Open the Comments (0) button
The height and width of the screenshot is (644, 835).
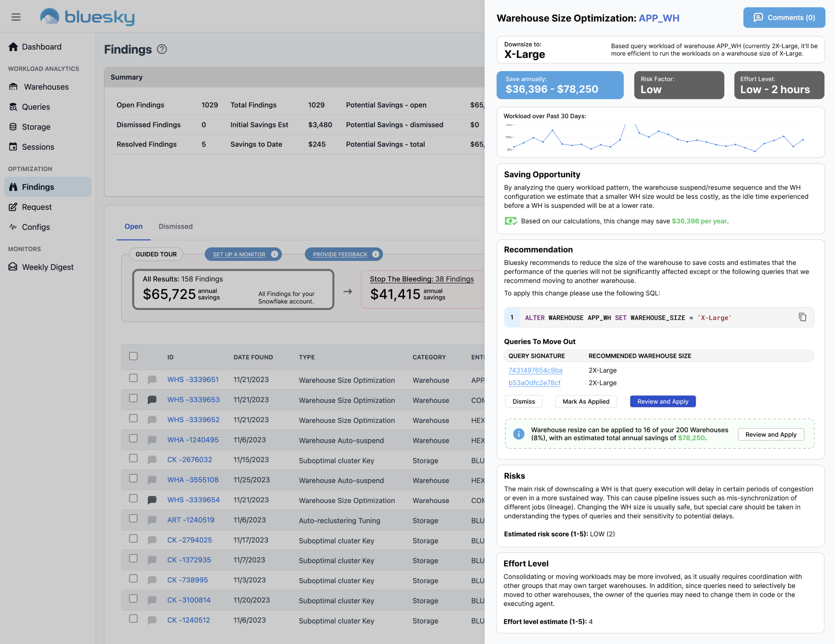click(784, 18)
